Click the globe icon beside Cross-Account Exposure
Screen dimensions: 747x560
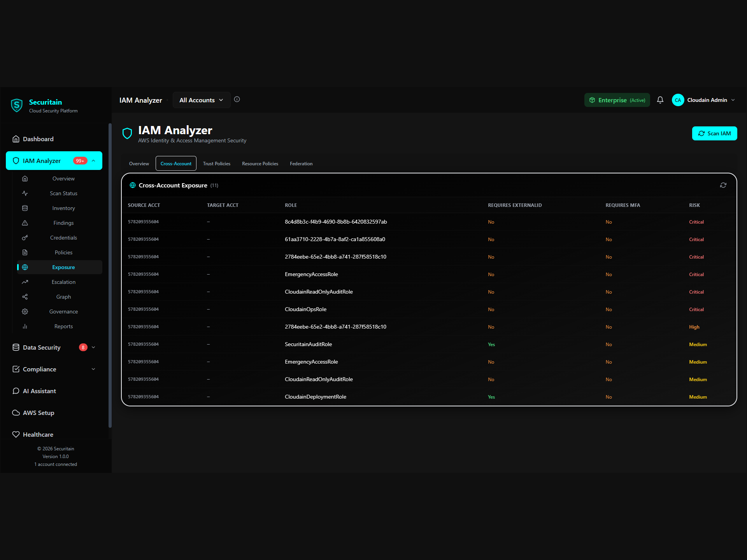click(133, 185)
